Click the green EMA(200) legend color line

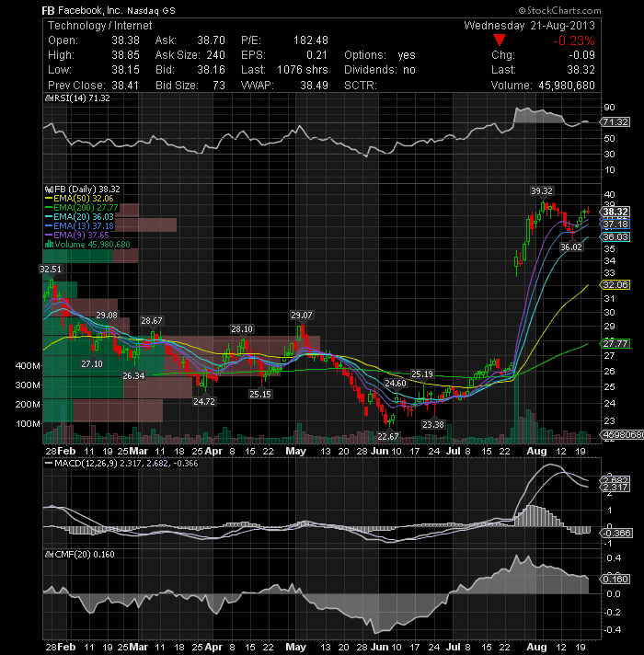point(49,208)
